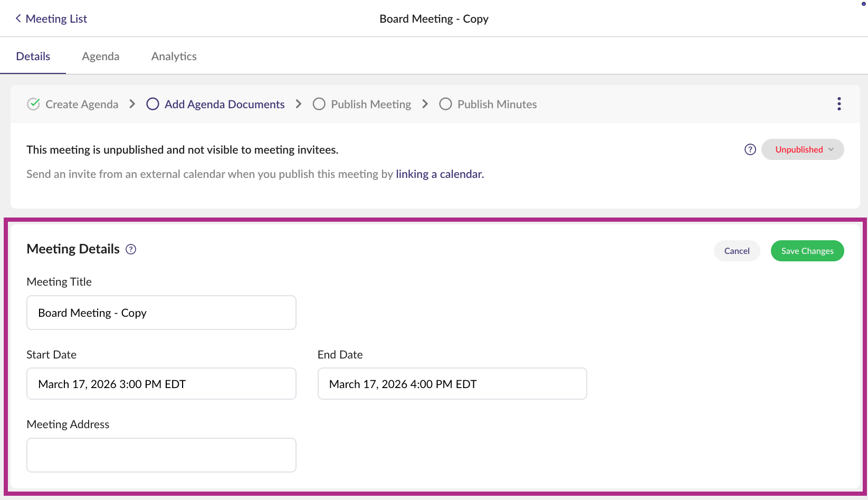Open the Start Date picker field
Screen dimensions: 868x500
click(x=161, y=384)
